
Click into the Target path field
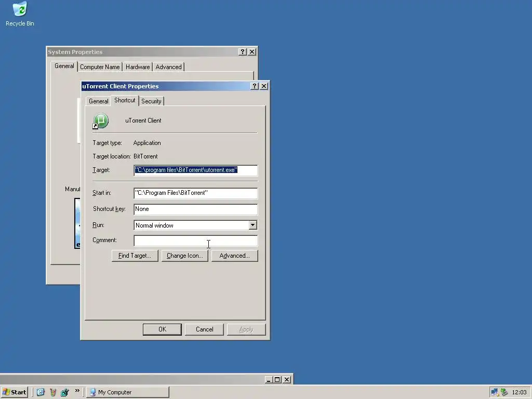195,170
